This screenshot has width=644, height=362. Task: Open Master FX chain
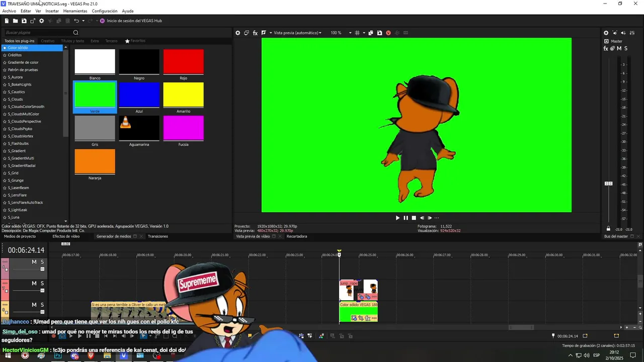[x=606, y=48]
